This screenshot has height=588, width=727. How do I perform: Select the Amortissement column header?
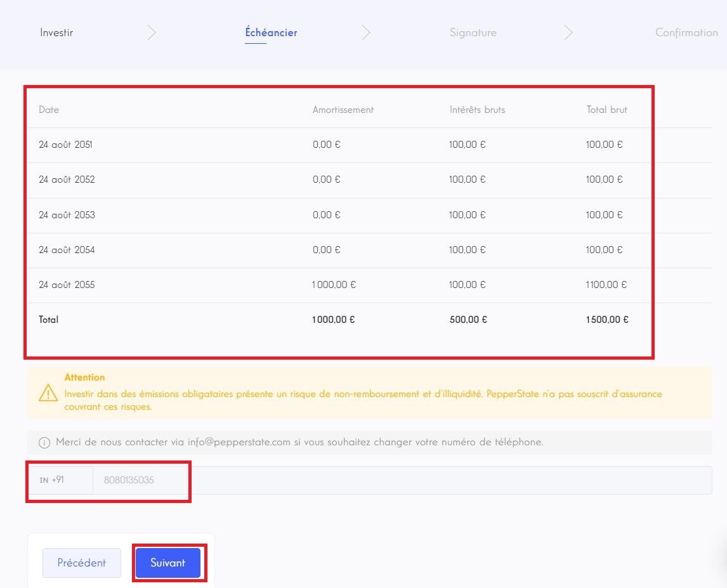(343, 110)
